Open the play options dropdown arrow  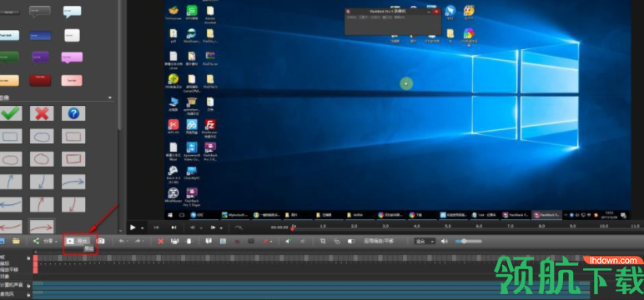(143, 227)
